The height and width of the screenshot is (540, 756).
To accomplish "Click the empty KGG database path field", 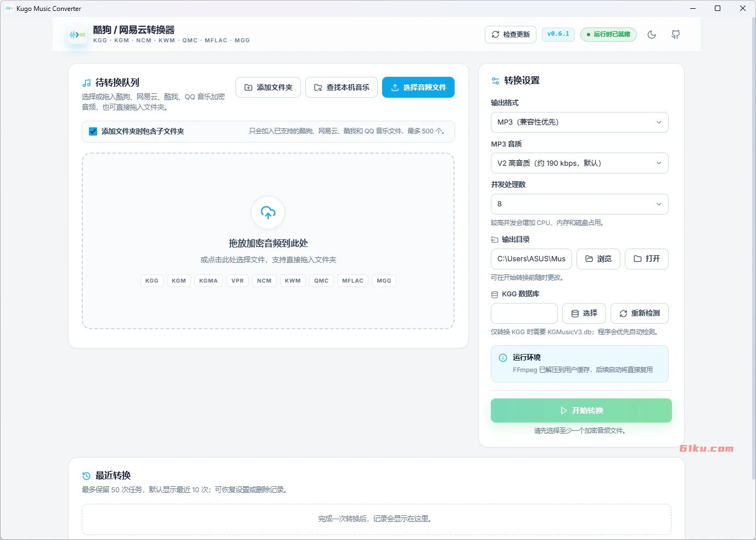I will [x=524, y=313].
